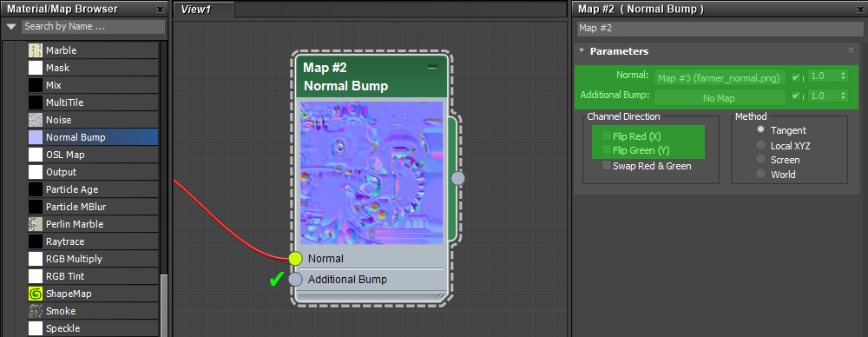Click the Search by Name field
The height and width of the screenshot is (337, 868).
click(94, 27)
